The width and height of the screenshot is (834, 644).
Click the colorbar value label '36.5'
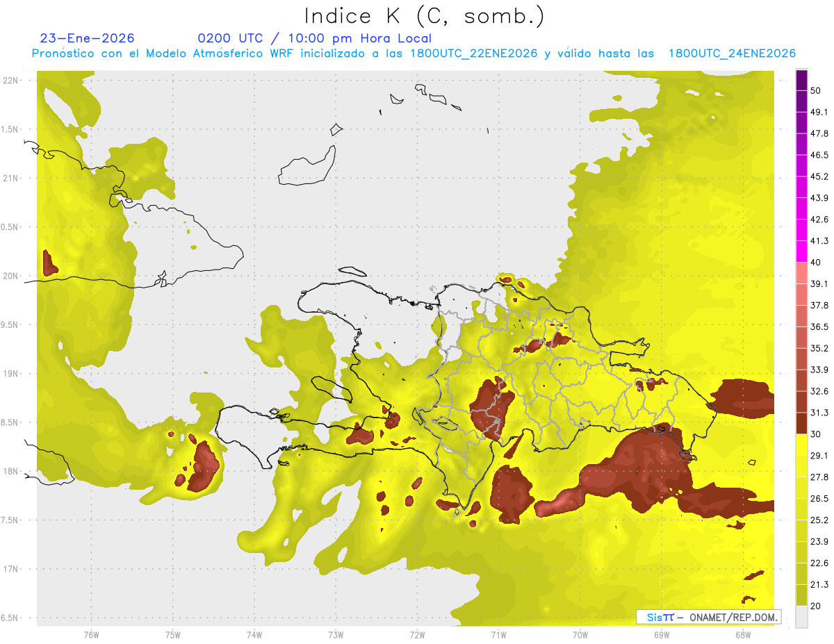click(819, 327)
